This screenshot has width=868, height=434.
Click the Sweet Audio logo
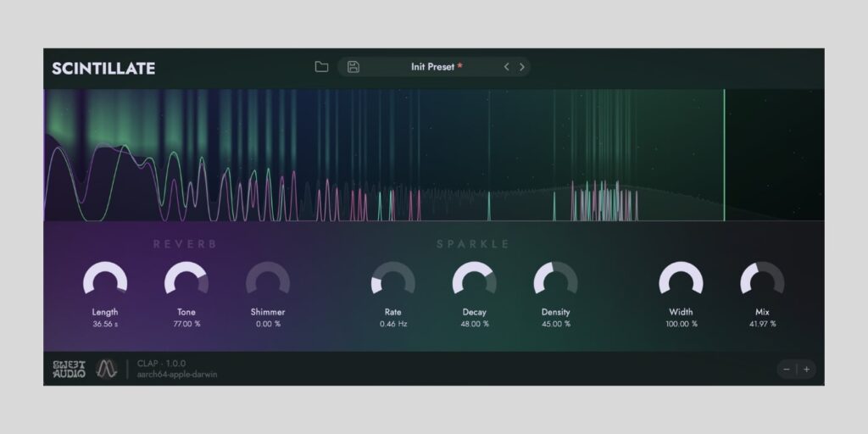tap(70, 370)
